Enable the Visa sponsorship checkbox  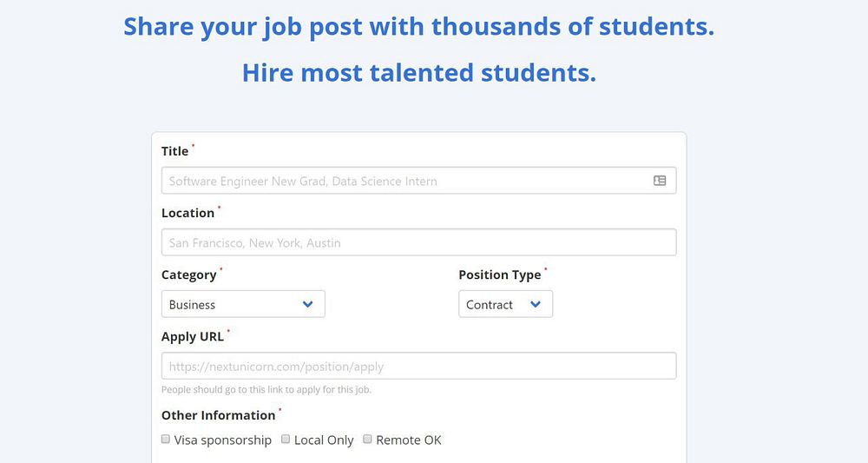pyautogui.click(x=166, y=440)
